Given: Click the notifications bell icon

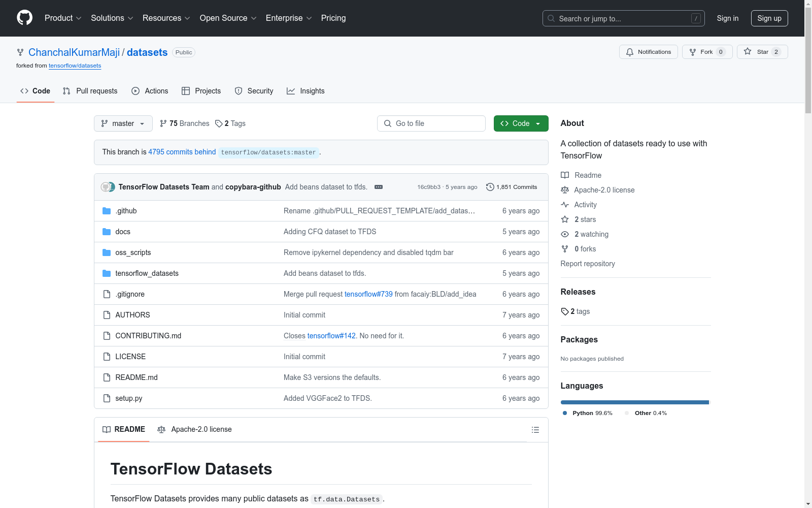Looking at the screenshot, I should (630, 52).
